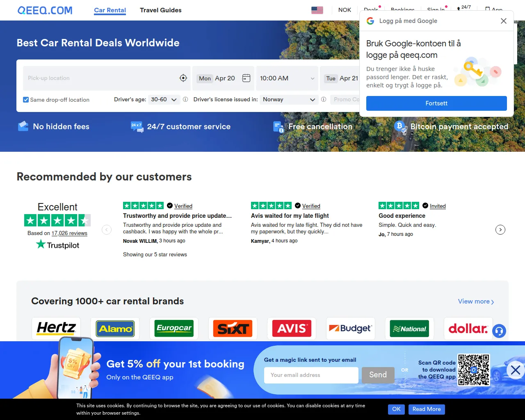Click the QEEQ.COM logo

pos(45,10)
